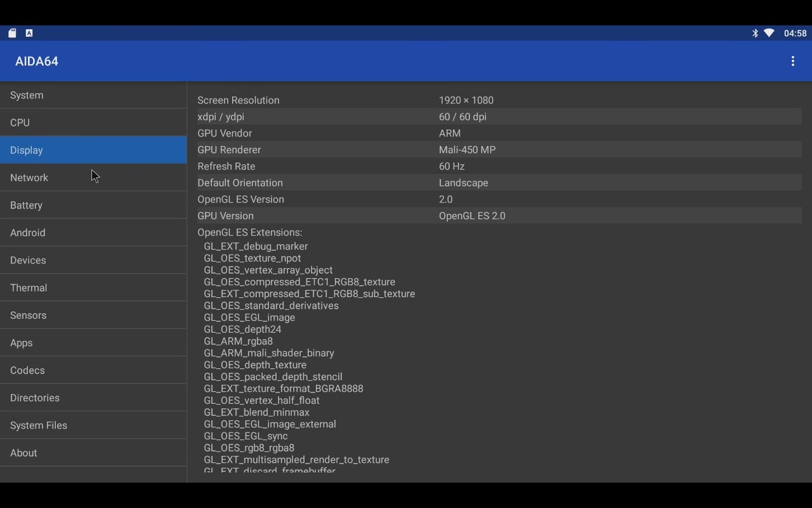This screenshot has height=508, width=812.
Task: Tap the SD card notification icon
Action: pos(12,33)
